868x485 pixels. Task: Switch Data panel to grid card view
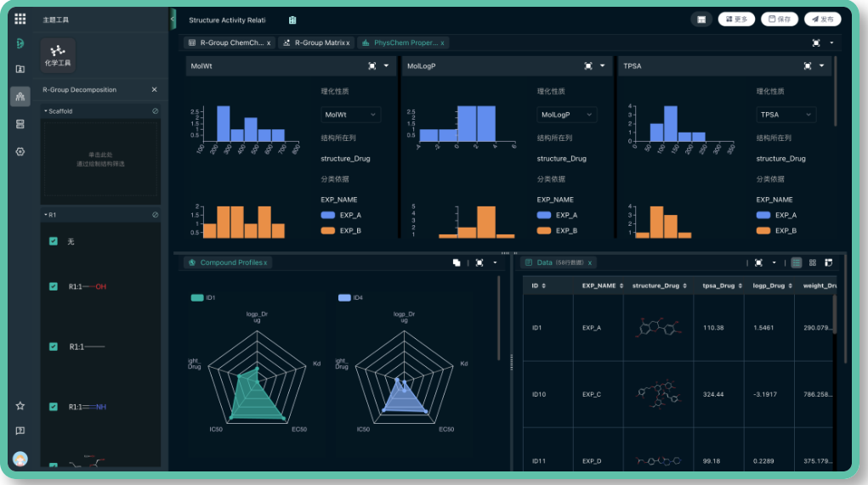coord(813,263)
